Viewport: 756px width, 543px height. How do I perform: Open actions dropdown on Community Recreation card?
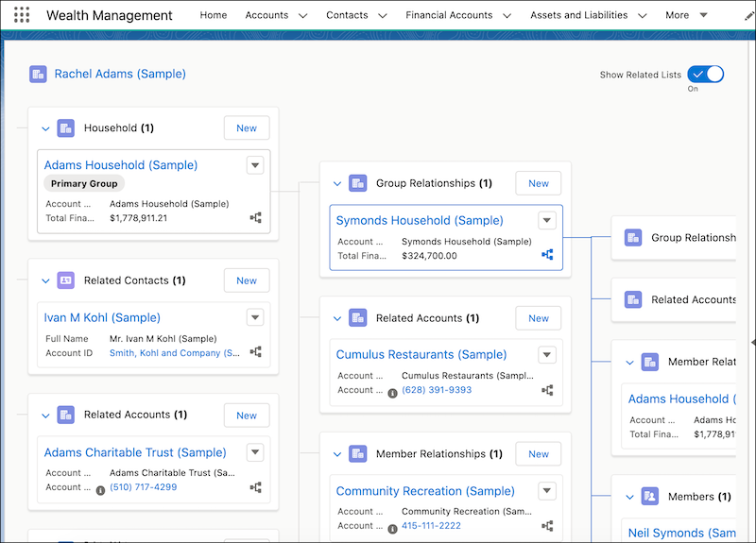coord(547,491)
